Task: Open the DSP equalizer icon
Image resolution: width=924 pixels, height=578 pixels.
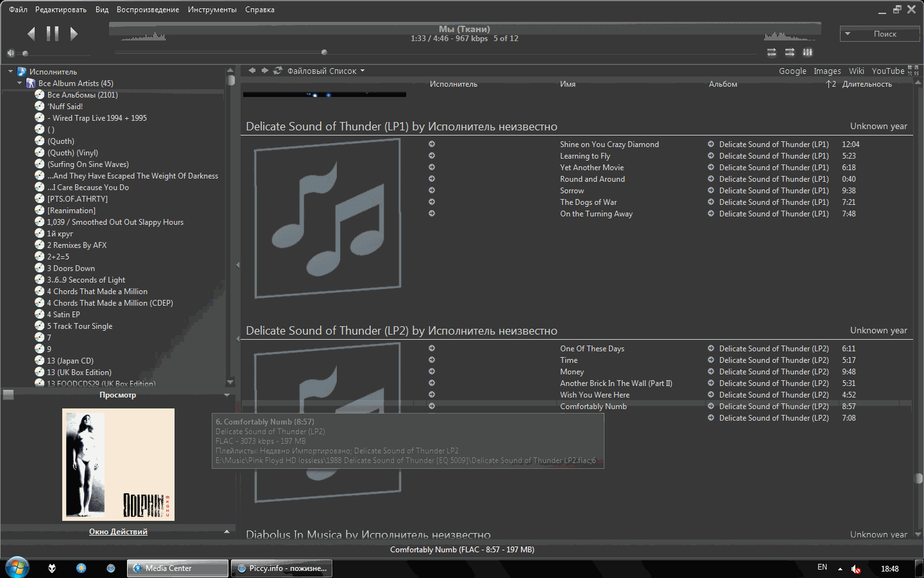Action: click(x=808, y=52)
